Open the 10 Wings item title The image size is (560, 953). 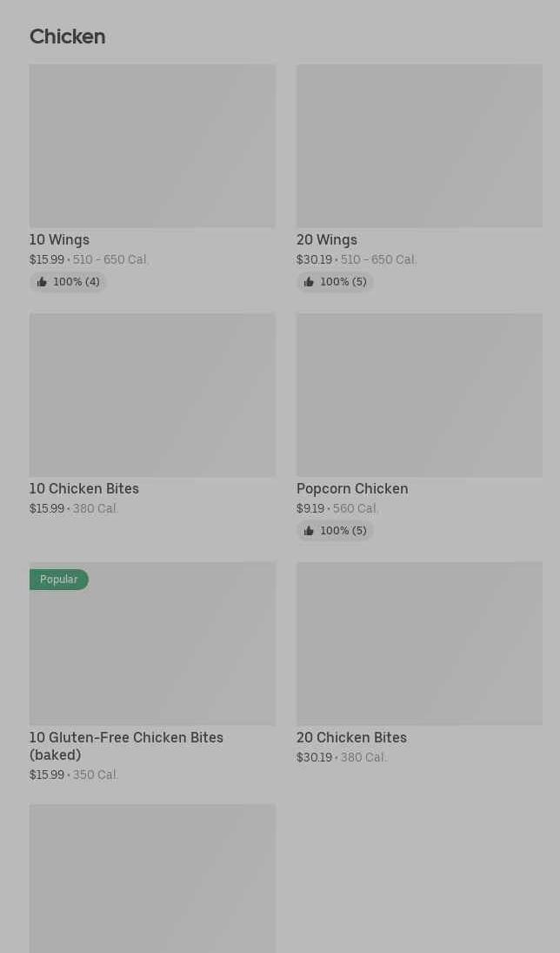point(59,240)
